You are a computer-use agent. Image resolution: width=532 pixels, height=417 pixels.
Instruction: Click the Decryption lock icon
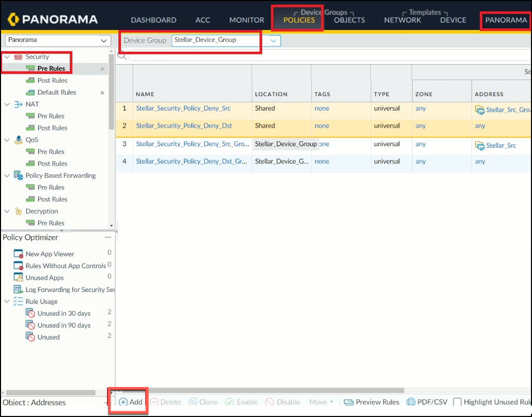[18, 211]
